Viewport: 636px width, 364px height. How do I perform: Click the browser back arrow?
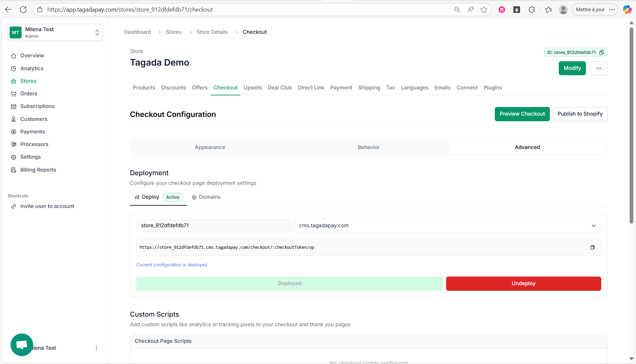pyautogui.click(x=8, y=10)
